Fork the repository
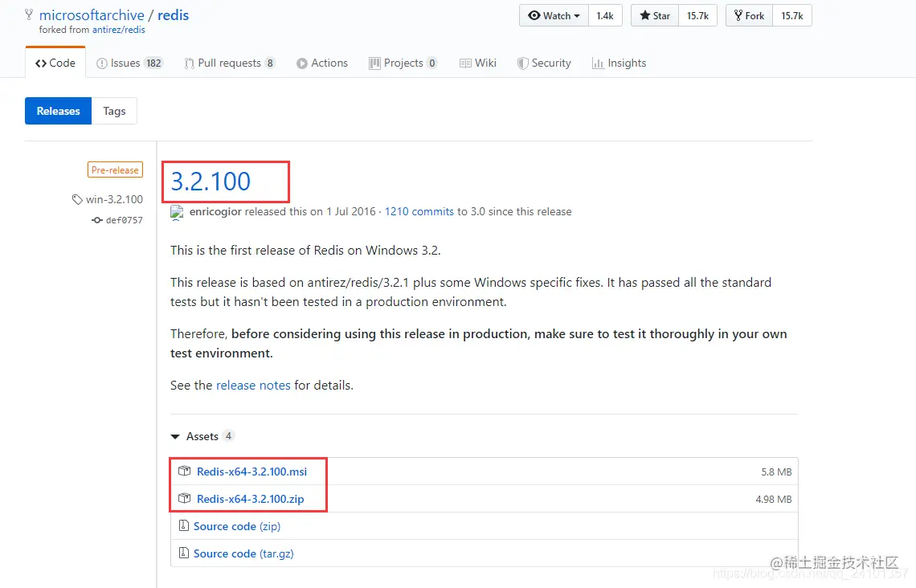916x588 pixels. point(750,16)
